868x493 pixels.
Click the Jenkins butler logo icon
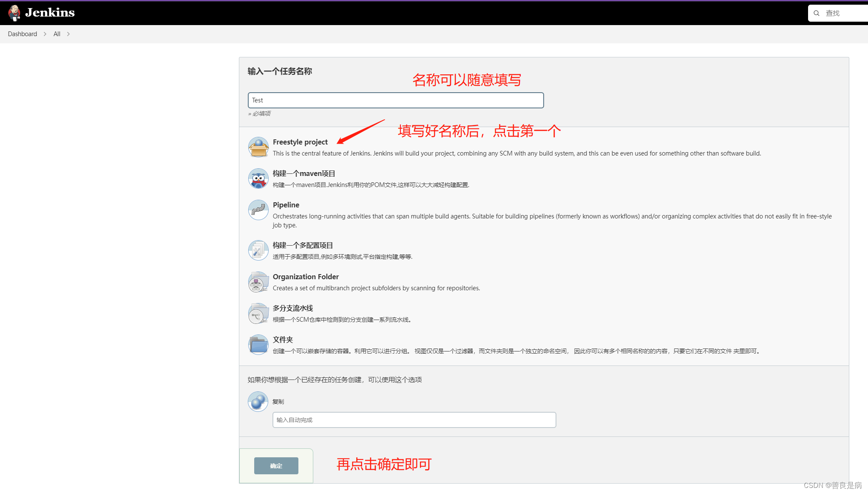[14, 13]
